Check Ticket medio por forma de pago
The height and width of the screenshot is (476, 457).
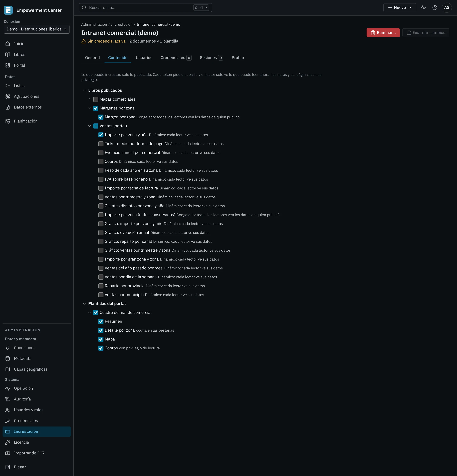[x=101, y=144]
